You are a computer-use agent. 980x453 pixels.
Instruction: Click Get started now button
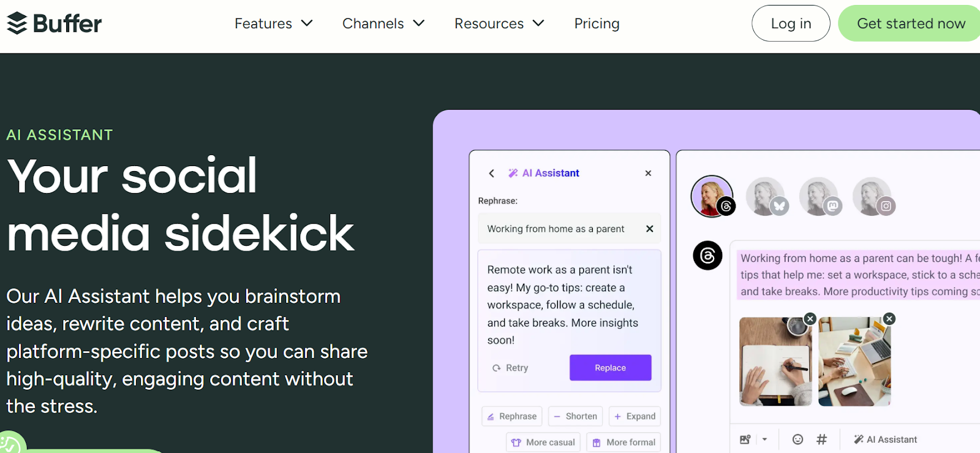(910, 23)
